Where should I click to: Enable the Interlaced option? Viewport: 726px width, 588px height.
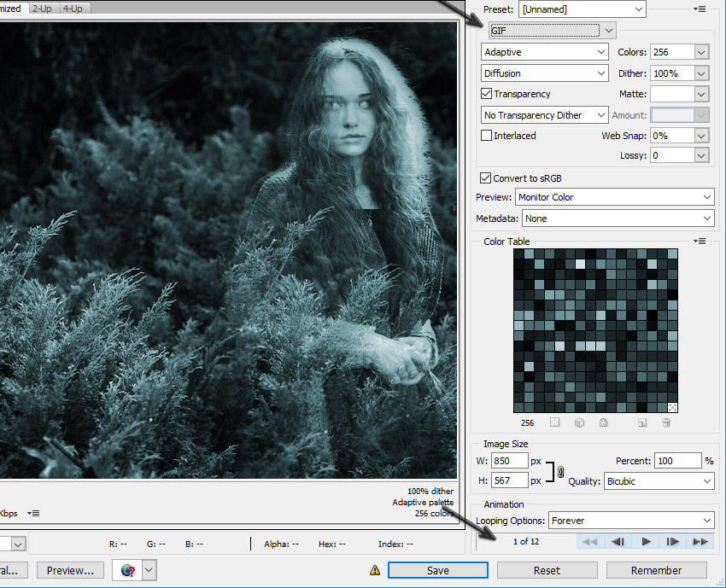click(485, 136)
